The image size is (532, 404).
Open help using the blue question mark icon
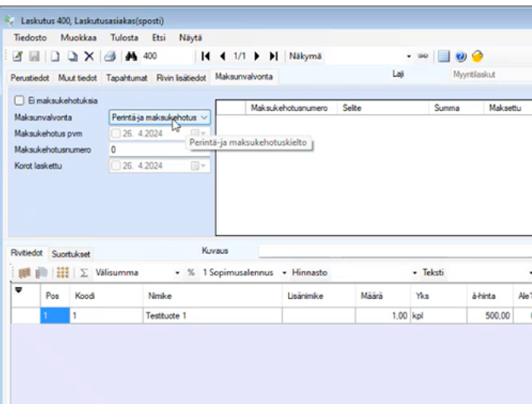coord(461,56)
